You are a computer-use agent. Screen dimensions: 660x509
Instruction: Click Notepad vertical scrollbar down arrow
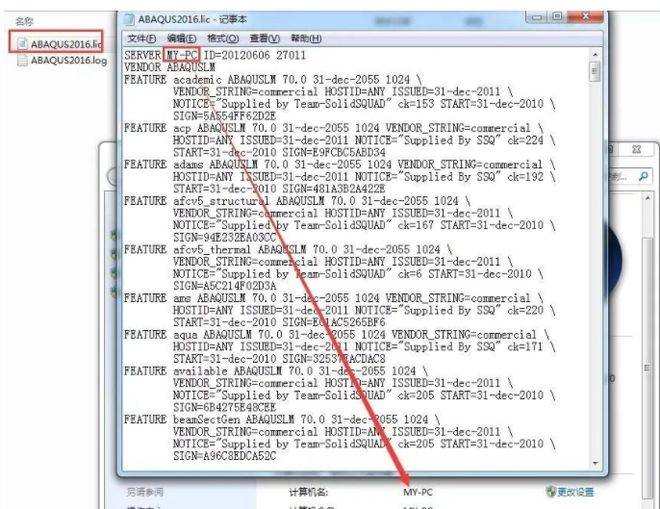(x=595, y=463)
